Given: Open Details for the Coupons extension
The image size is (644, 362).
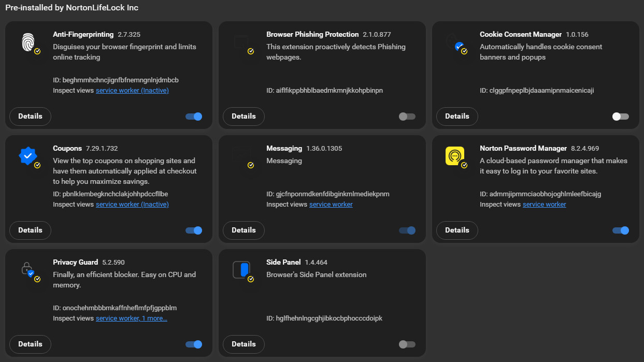Looking at the screenshot, I should [30, 230].
